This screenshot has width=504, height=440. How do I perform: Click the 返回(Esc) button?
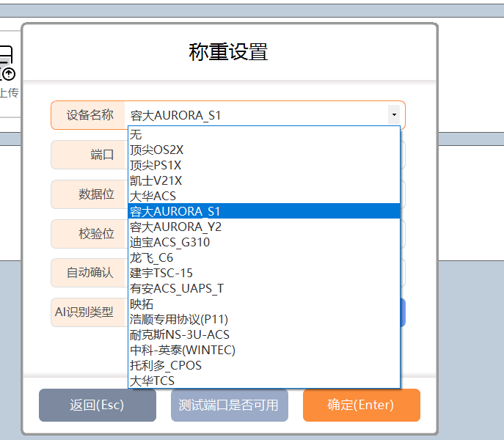coord(98,405)
